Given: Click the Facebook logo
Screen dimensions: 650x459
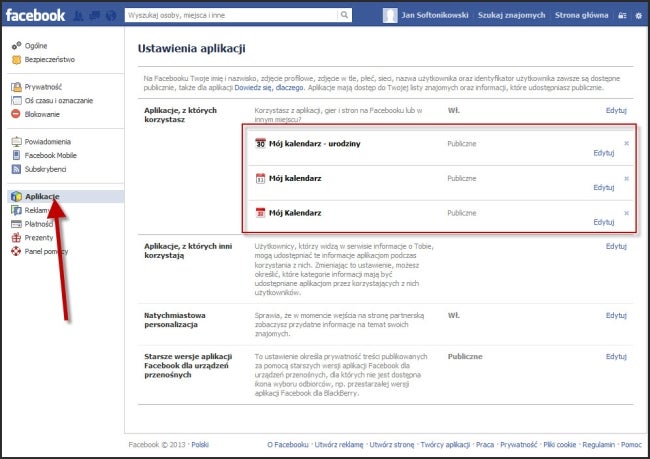Looking at the screenshot, I should tap(35, 15).
